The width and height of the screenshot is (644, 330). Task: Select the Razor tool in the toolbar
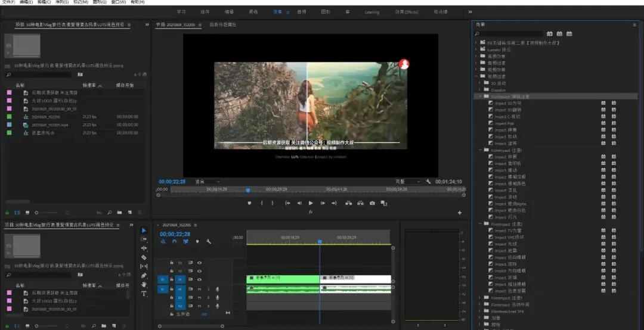point(144,257)
